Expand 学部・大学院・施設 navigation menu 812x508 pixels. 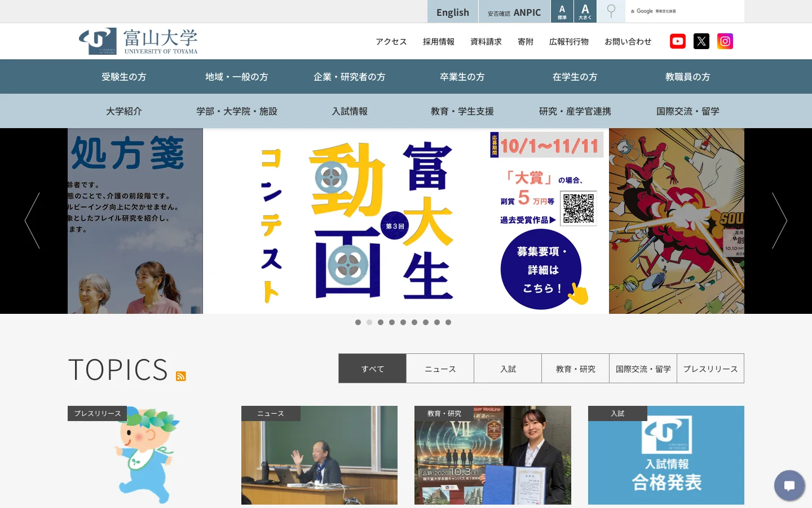click(x=237, y=111)
